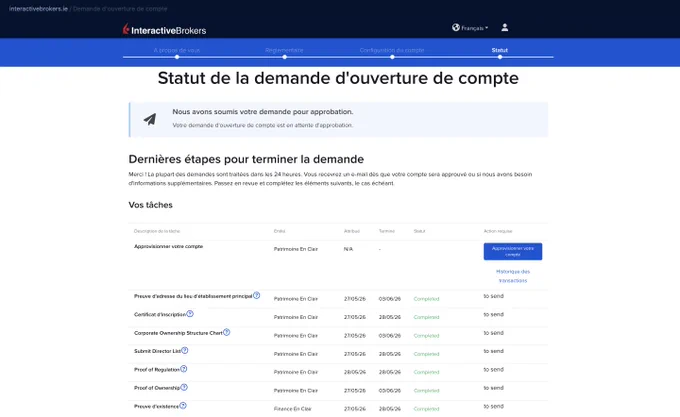Click 'to send' in 'Corporate Ownership Structure Chart' row

pyautogui.click(x=494, y=333)
